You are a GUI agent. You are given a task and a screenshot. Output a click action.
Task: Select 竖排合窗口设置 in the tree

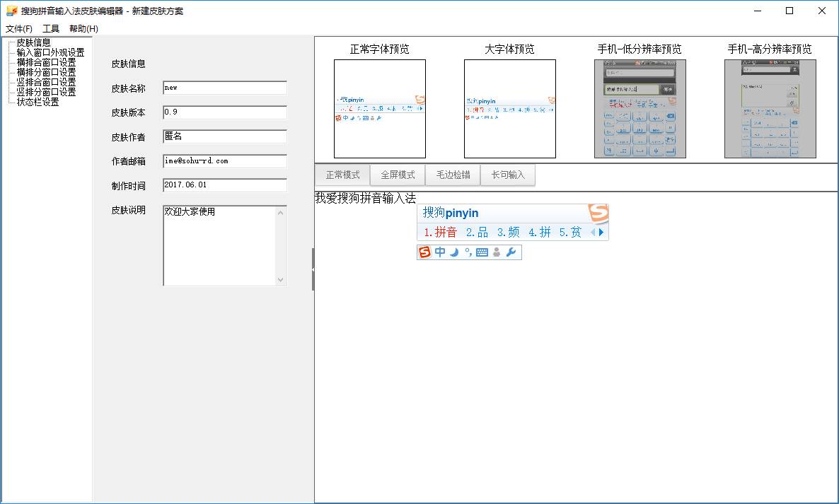46,82
